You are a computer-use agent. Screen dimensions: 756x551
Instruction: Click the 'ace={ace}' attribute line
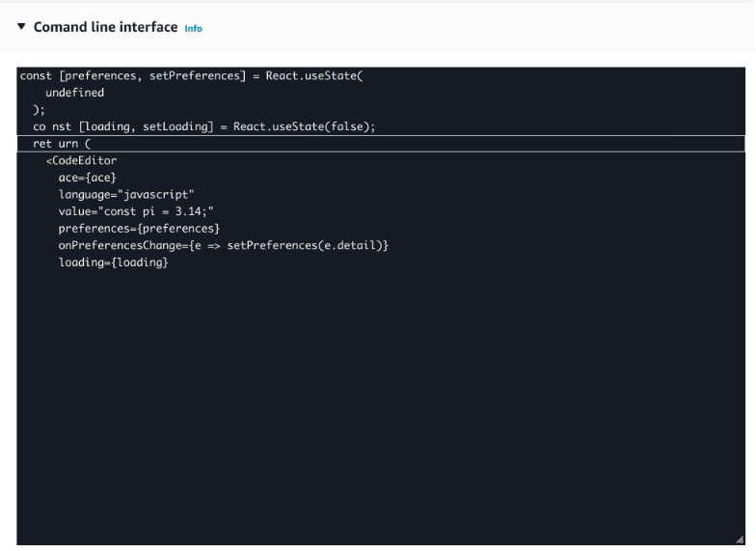pyautogui.click(x=87, y=178)
